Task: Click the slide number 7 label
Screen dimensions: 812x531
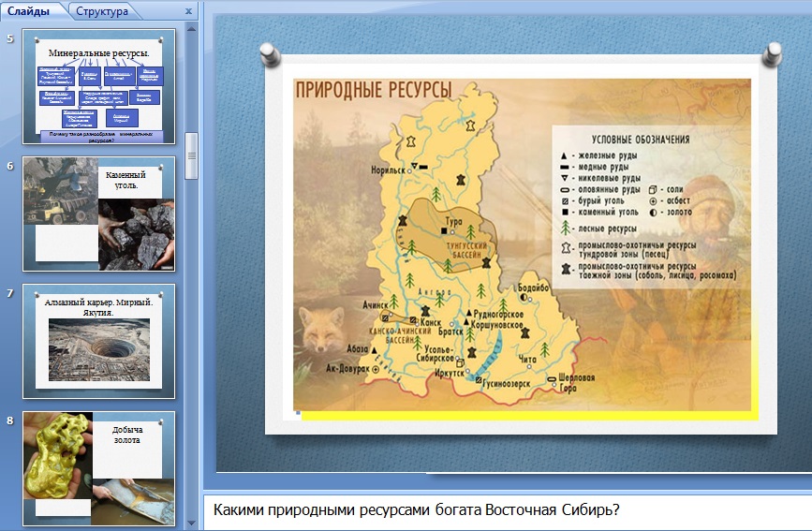Action: [10, 293]
